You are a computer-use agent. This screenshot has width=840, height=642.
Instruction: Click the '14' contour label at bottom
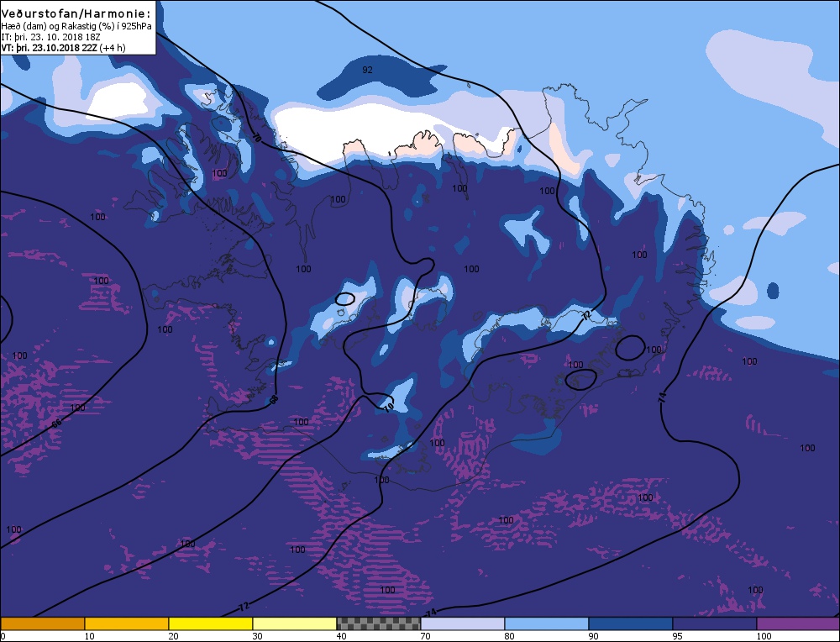(x=431, y=612)
